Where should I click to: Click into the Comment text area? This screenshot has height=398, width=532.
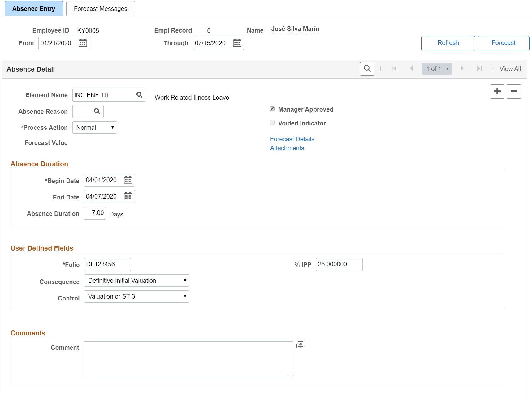click(188, 359)
